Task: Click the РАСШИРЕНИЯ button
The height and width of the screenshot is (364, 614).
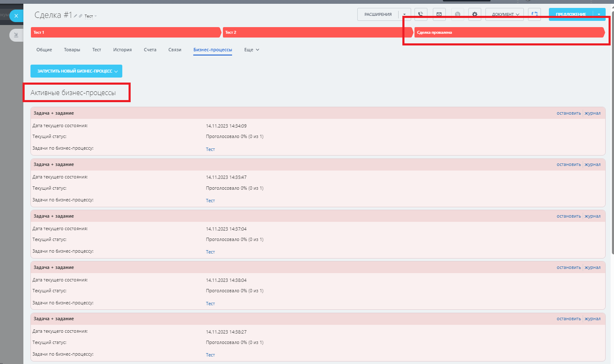Action: click(x=378, y=14)
